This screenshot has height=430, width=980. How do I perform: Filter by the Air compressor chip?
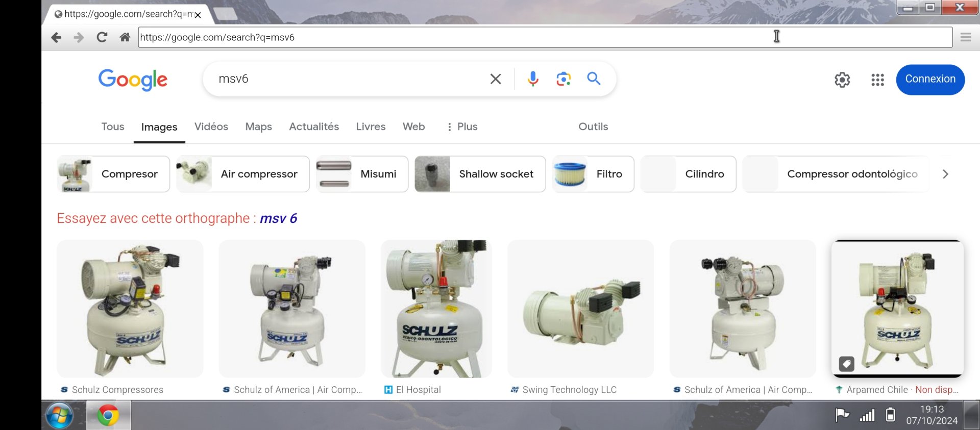pos(243,174)
